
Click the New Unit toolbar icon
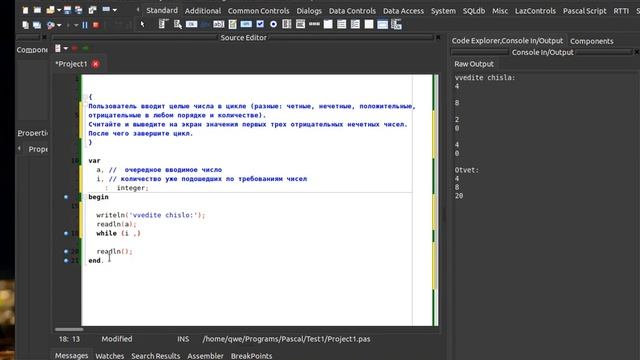click(x=25, y=10)
